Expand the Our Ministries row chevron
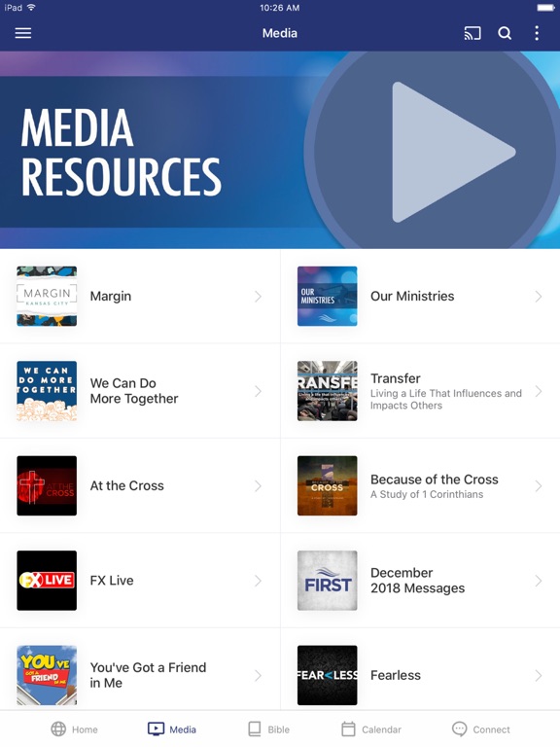This screenshot has height=747, width=560. (539, 297)
